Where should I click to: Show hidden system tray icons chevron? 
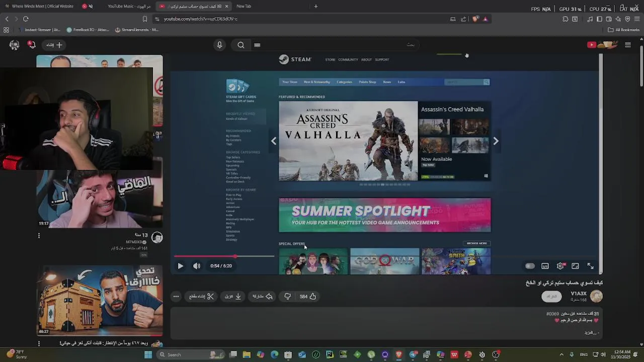pos(561,354)
